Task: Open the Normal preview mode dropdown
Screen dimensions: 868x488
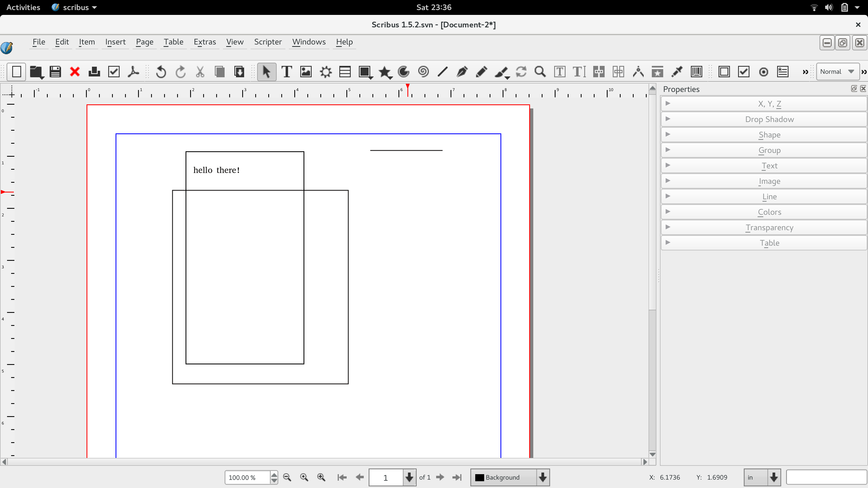Action: [837, 72]
